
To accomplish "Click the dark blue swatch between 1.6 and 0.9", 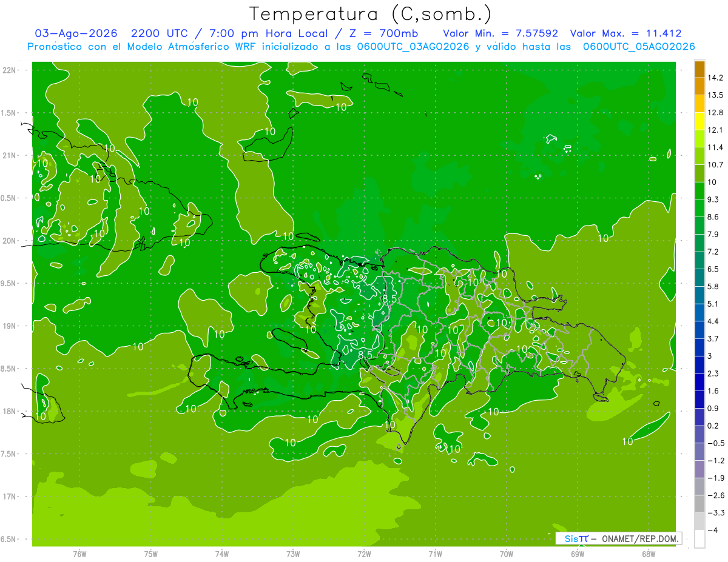I will [699, 400].
